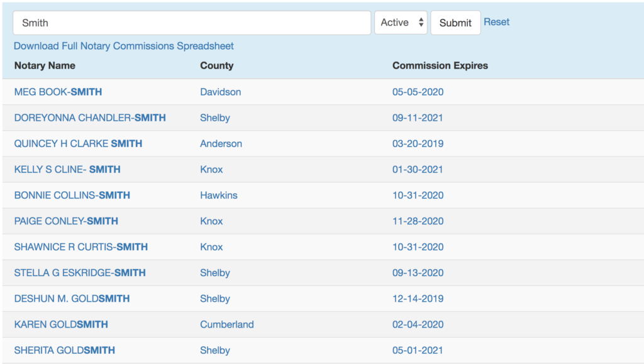Click the Smith search input field
Image resolution: width=644 pixels, height=364 pixels.
click(192, 23)
